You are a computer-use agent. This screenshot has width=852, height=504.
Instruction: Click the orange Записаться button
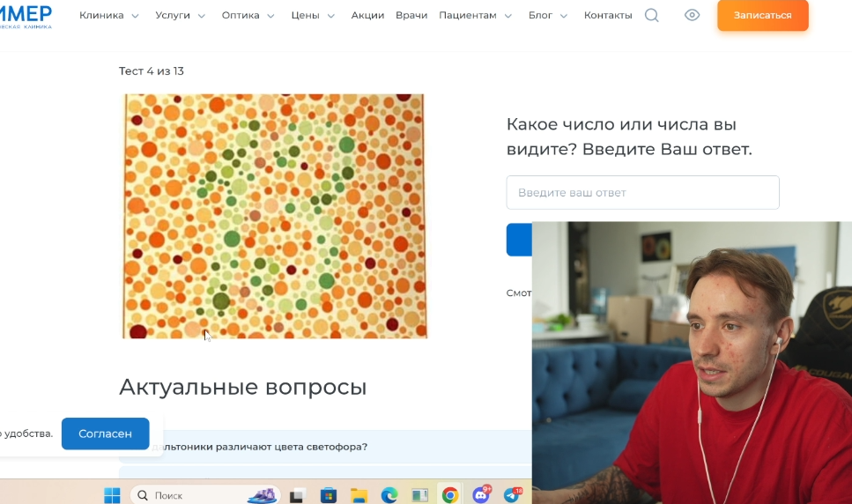[x=763, y=15]
